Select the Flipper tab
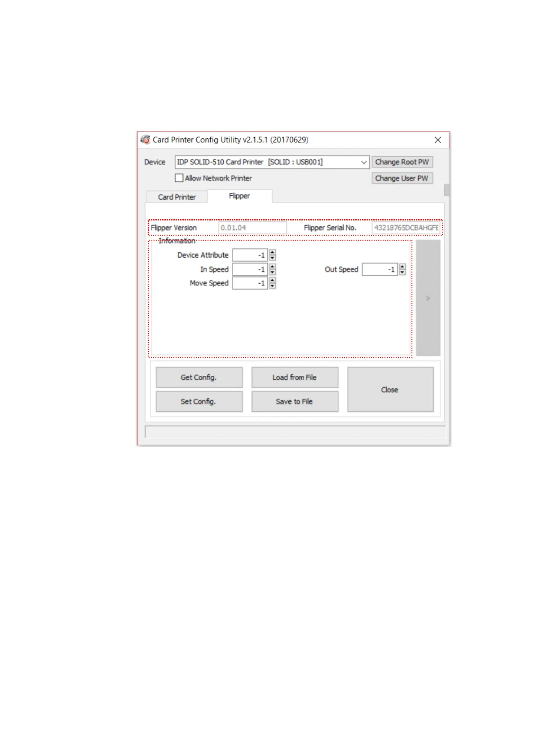535x756 pixels. (x=239, y=196)
